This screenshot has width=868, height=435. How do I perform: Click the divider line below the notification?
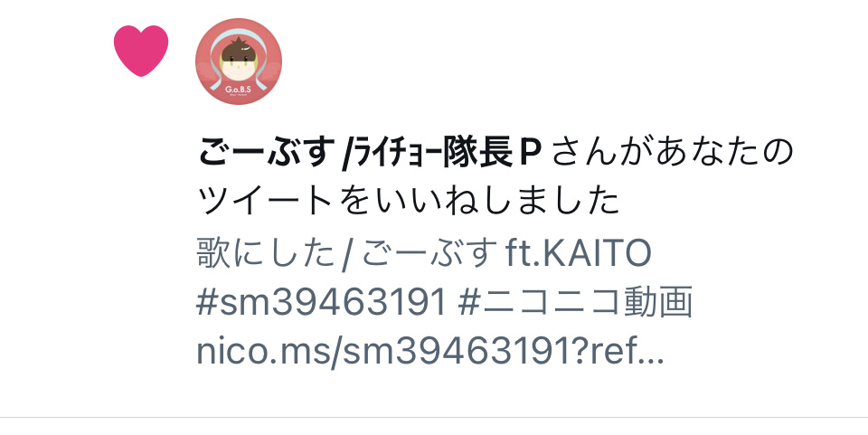(x=434, y=417)
